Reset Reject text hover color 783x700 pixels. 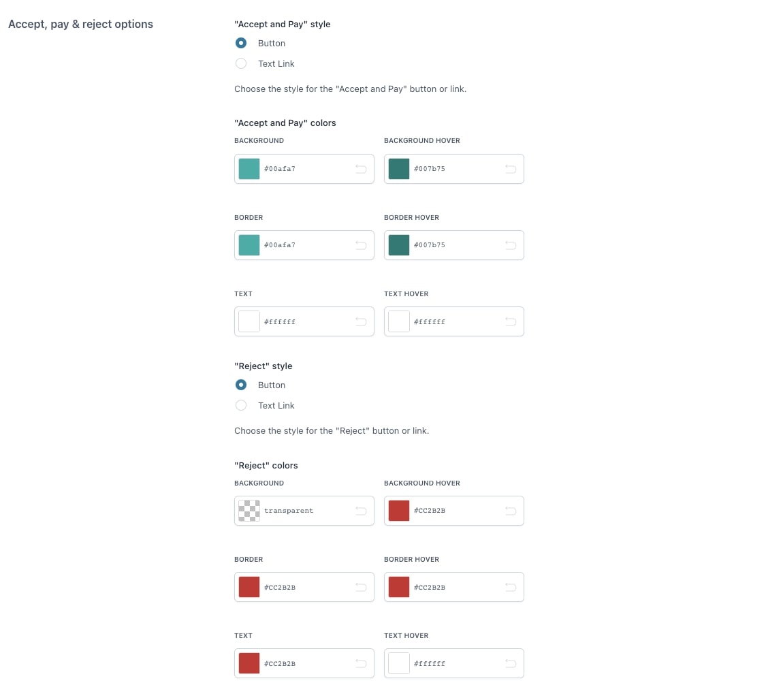point(511,663)
